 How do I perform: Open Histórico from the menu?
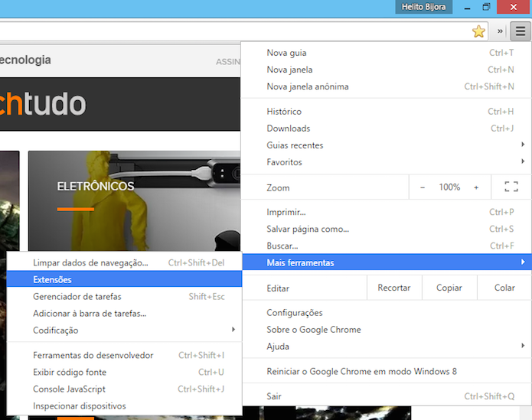(x=386, y=112)
